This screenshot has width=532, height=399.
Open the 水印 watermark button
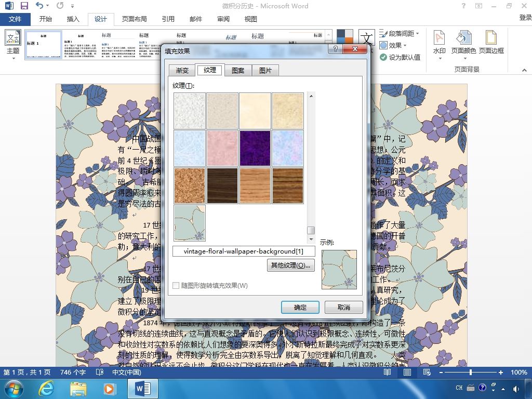tap(440, 45)
